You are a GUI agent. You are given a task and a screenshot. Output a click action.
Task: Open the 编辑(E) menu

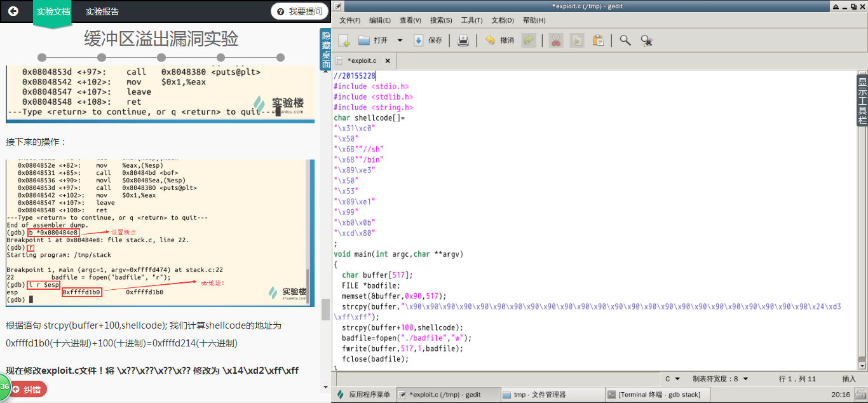[x=380, y=20]
